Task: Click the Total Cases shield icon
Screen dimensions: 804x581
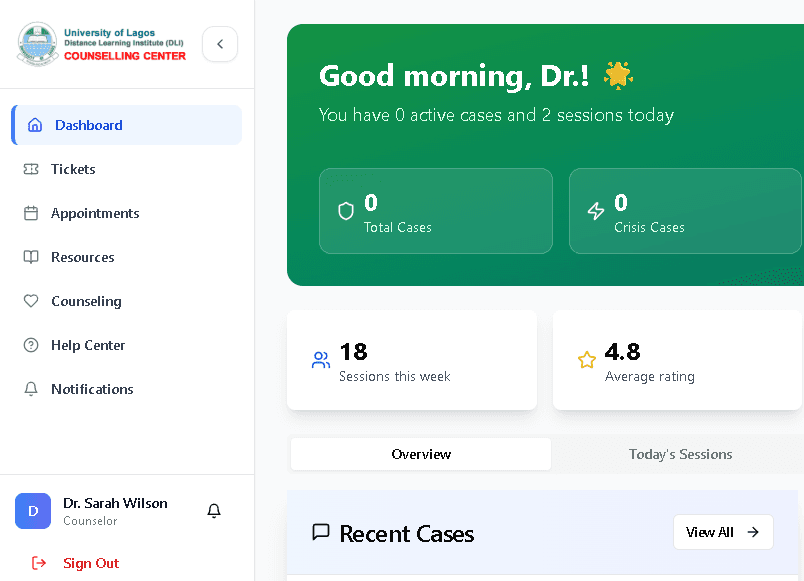Action: tap(346, 211)
